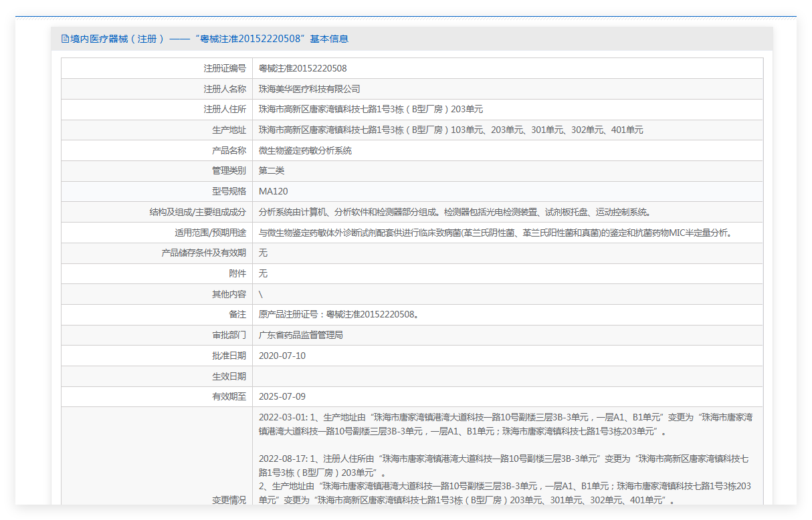Click the value 微生物鉴定药敏分析系统
The width and height of the screenshot is (812, 520).
pos(305,150)
